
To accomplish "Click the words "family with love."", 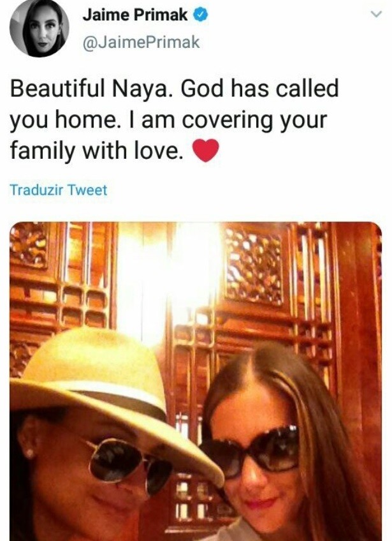I will pyautogui.click(x=96, y=151).
